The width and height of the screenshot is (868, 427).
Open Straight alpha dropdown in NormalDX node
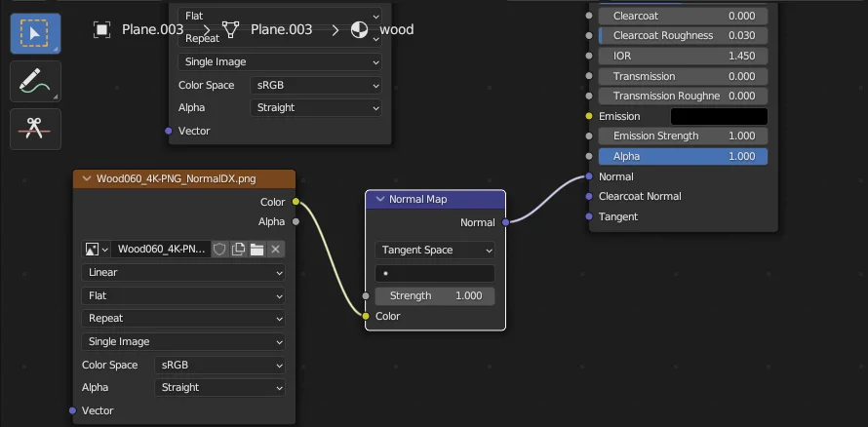(219, 387)
